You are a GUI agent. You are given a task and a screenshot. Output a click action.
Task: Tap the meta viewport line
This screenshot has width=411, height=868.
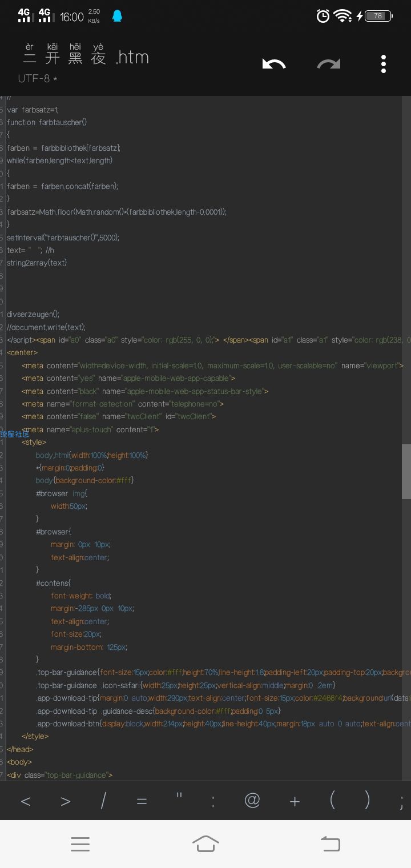[x=212, y=365]
